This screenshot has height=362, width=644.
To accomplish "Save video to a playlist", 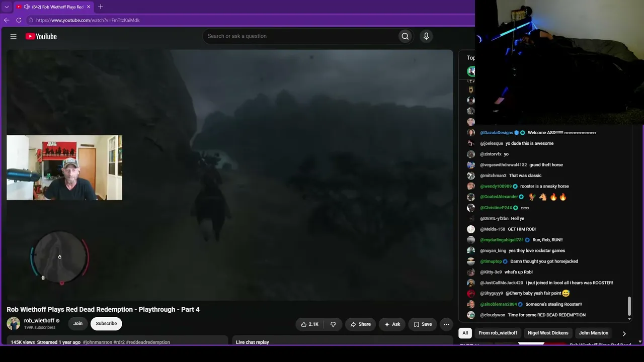I will coord(423,324).
